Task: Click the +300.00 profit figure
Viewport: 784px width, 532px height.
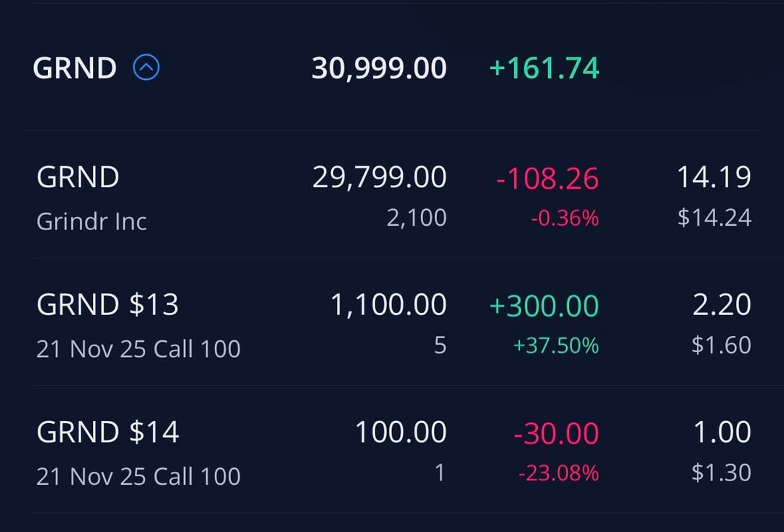Action: click(x=544, y=306)
